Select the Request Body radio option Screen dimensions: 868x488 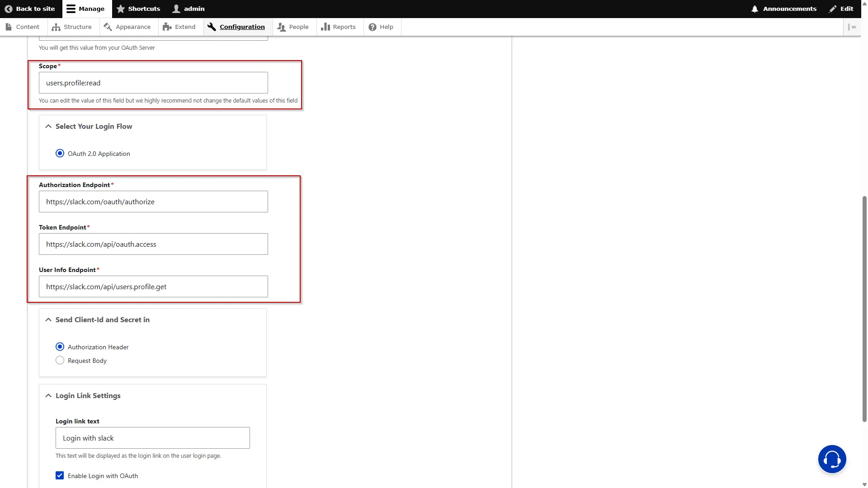coord(60,360)
